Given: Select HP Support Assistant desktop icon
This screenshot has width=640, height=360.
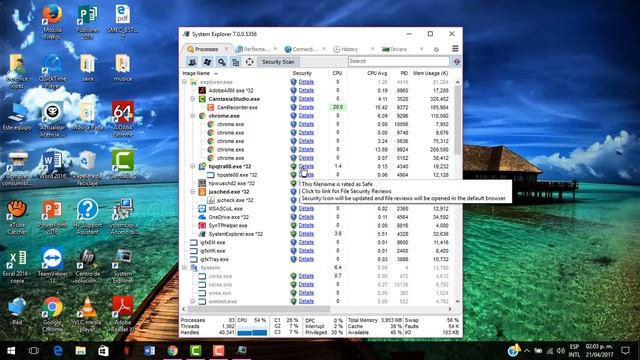Looking at the screenshot, I should [87, 216].
